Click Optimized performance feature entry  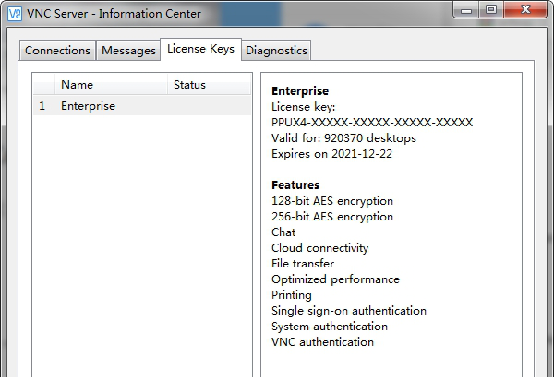tap(335, 279)
